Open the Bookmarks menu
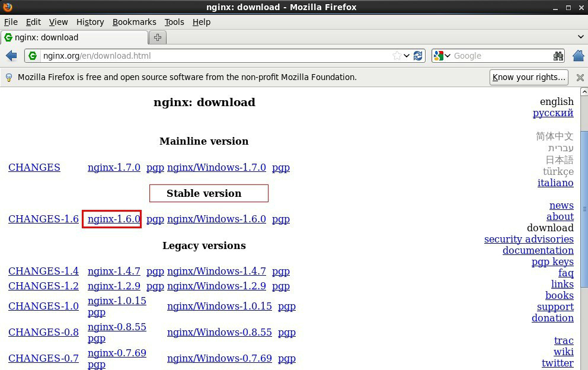588x370 pixels. [x=134, y=22]
